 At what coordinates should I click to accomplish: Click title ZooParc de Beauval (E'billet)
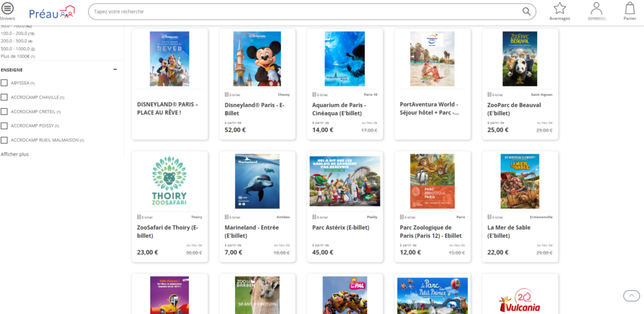pyautogui.click(x=514, y=109)
